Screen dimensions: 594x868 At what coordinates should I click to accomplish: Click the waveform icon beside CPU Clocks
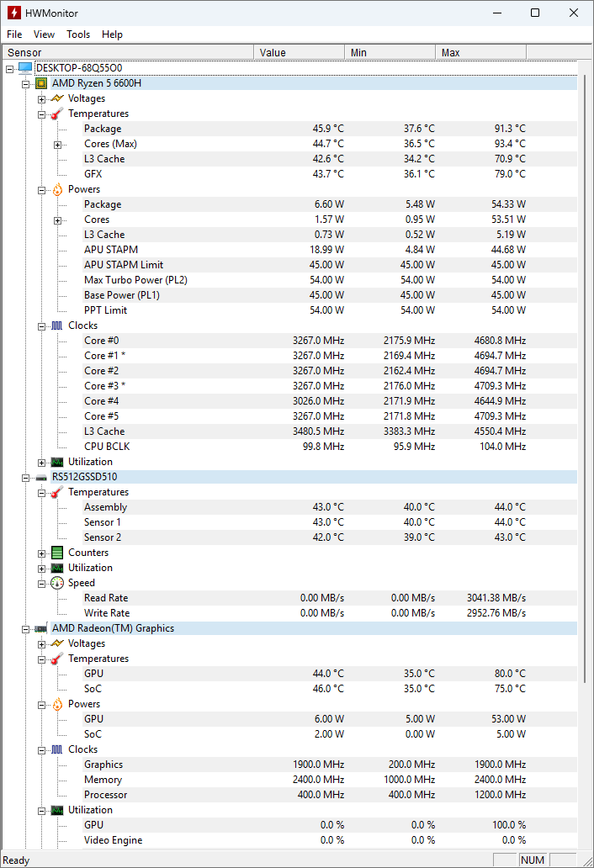(57, 325)
